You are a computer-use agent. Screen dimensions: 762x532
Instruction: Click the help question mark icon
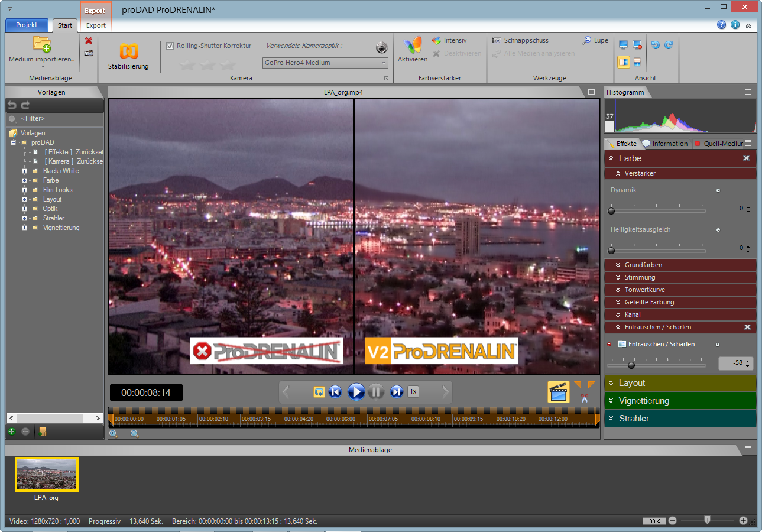pyautogui.click(x=722, y=25)
